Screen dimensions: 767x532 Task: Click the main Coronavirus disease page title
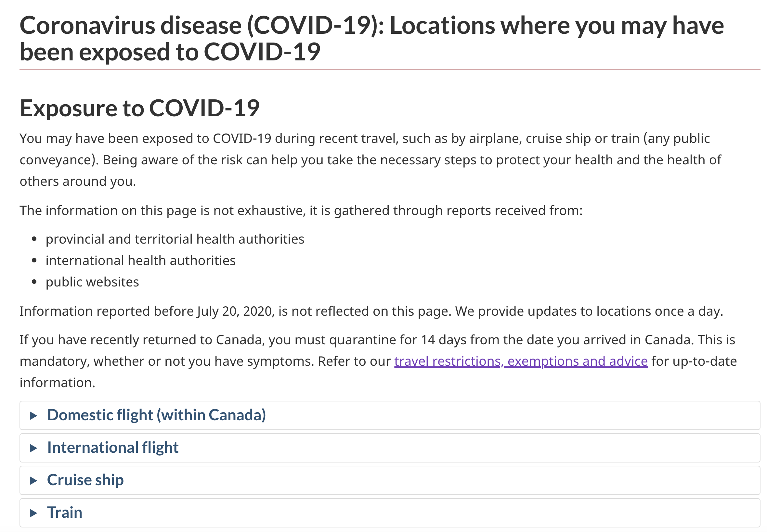click(371, 39)
